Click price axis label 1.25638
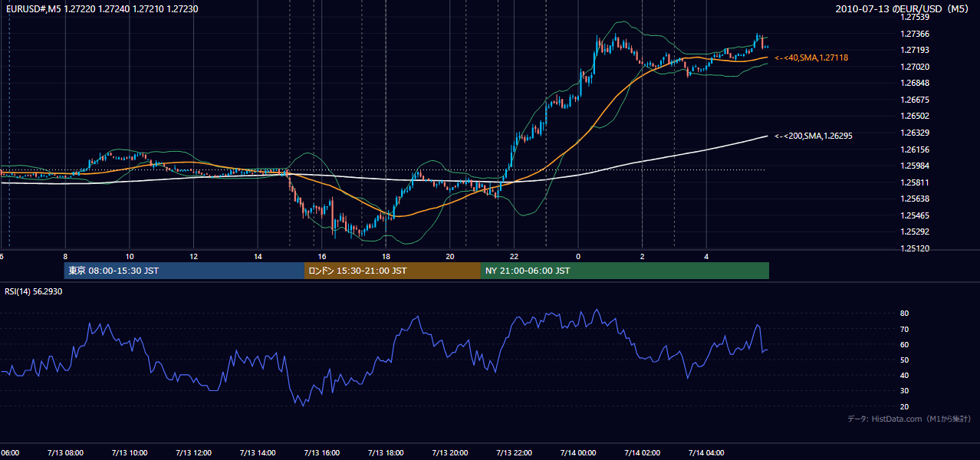 914,199
